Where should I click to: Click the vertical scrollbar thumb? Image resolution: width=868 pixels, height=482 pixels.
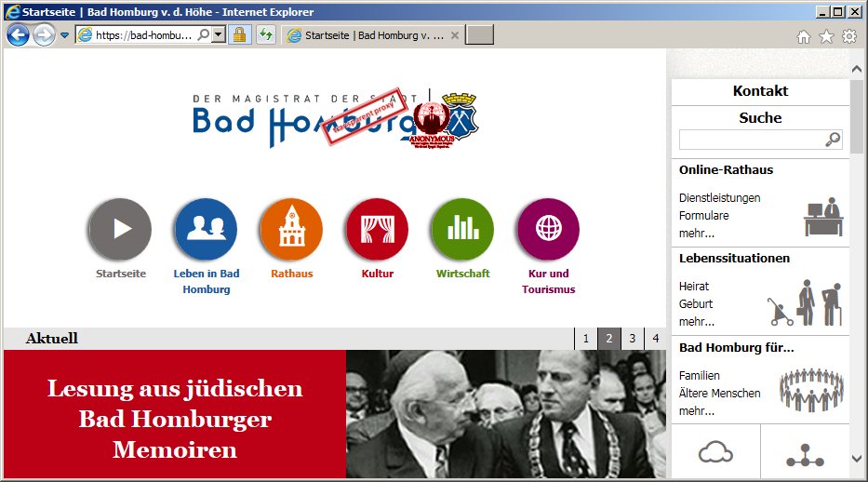[857, 116]
